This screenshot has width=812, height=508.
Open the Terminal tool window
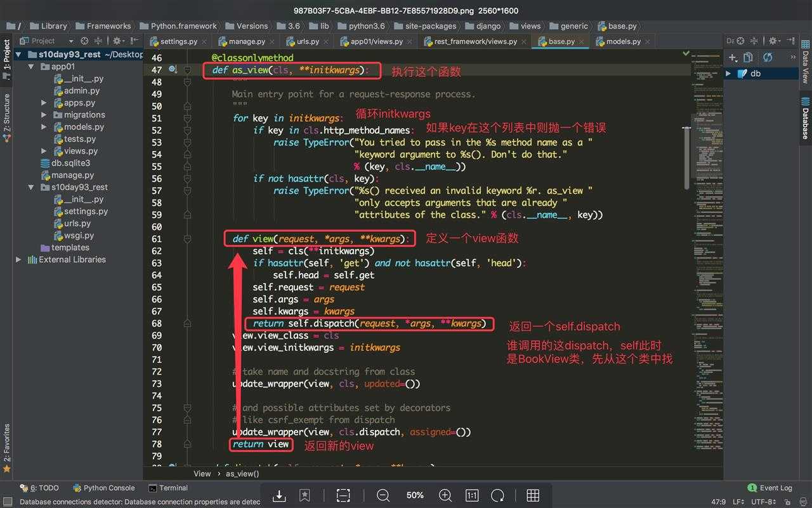pyautogui.click(x=168, y=488)
